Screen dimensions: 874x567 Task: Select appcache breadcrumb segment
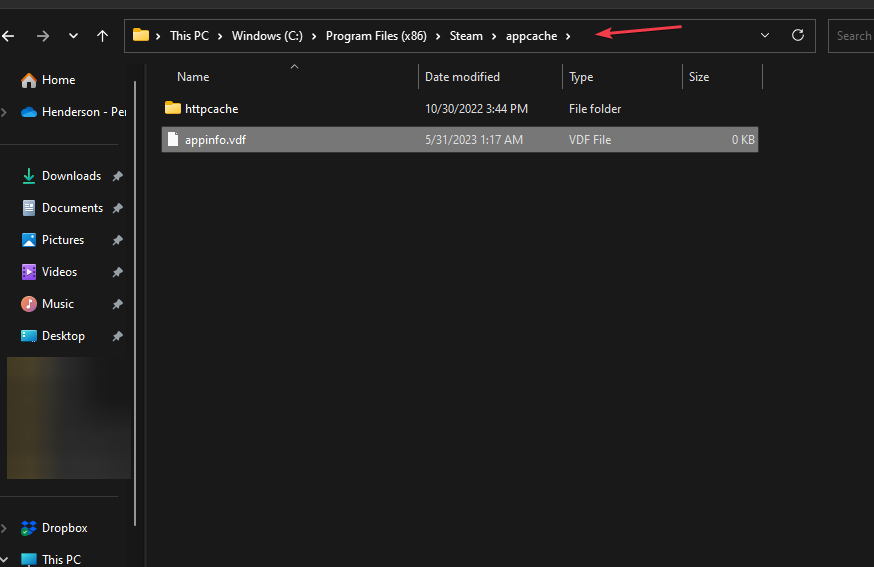[531, 36]
